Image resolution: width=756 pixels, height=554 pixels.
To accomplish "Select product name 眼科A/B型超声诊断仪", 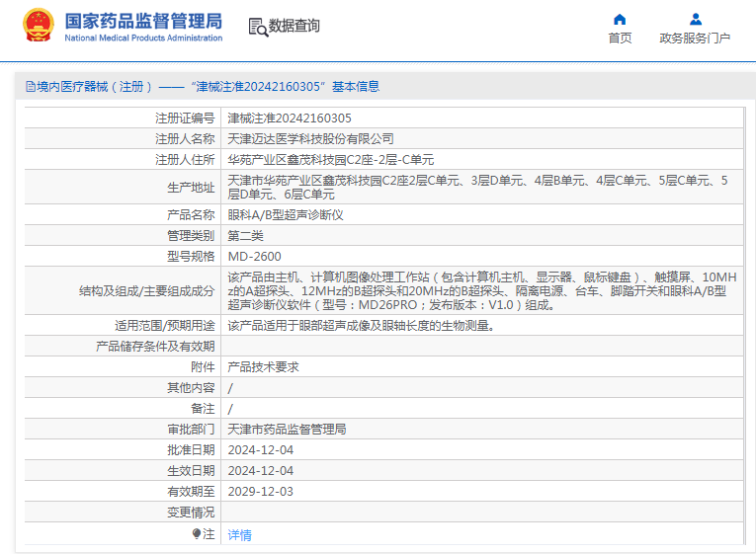I will pyautogui.click(x=286, y=215).
